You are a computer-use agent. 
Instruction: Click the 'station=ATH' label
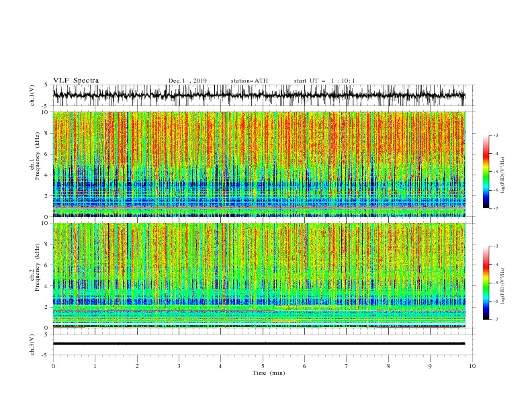point(249,81)
